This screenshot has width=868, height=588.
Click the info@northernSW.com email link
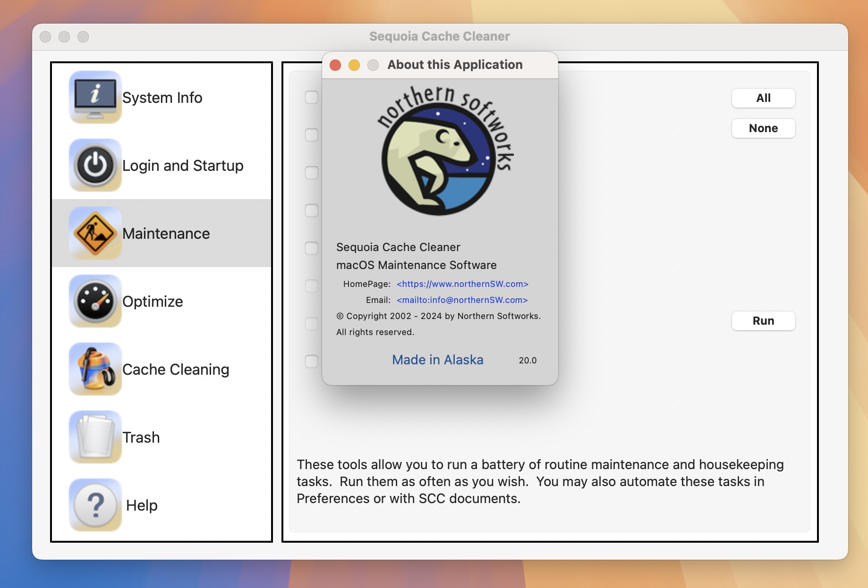(462, 300)
